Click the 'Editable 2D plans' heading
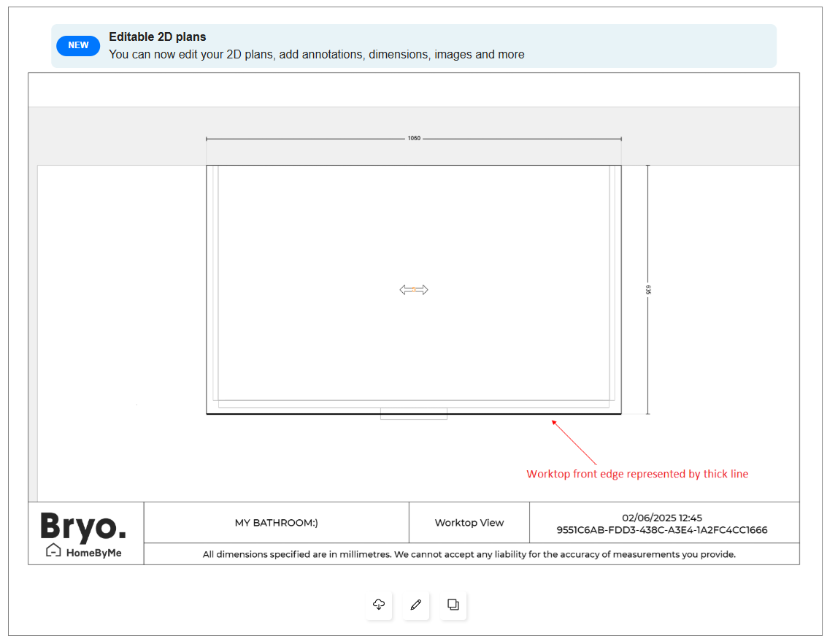This screenshot has height=644, width=827. pyautogui.click(x=158, y=37)
